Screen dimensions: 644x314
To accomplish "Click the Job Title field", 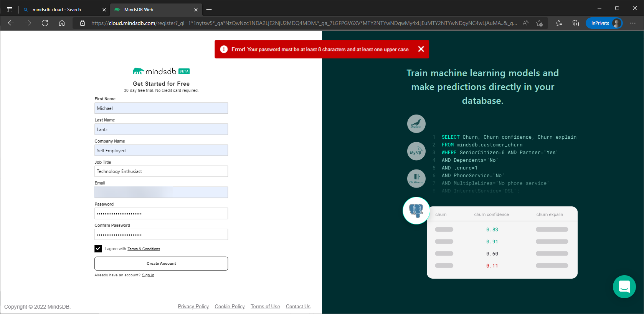I will [161, 171].
